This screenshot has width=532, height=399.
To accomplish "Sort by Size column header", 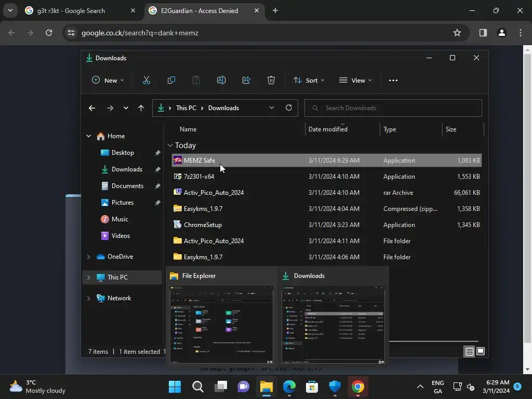I will [x=450, y=129].
